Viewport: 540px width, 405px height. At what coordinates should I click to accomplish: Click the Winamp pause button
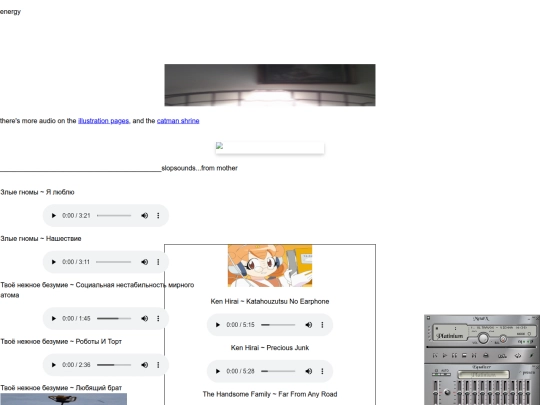[x=455, y=355]
